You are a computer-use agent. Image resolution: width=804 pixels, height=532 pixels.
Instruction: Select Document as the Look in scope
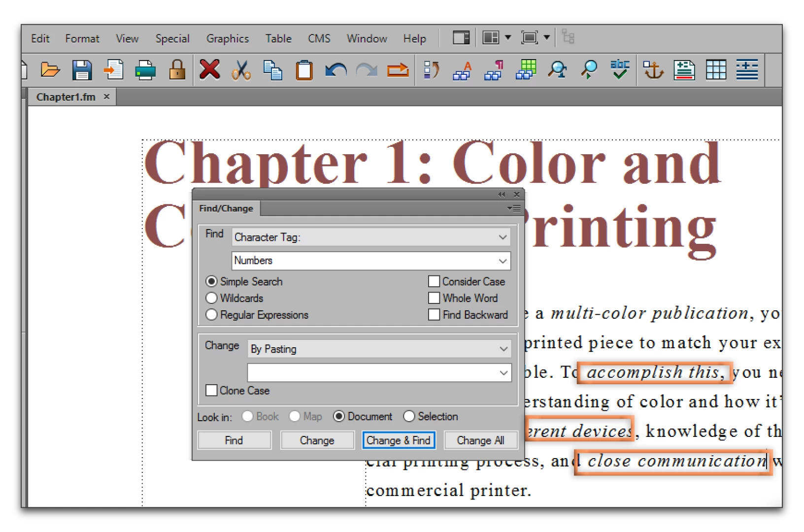pos(338,416)
